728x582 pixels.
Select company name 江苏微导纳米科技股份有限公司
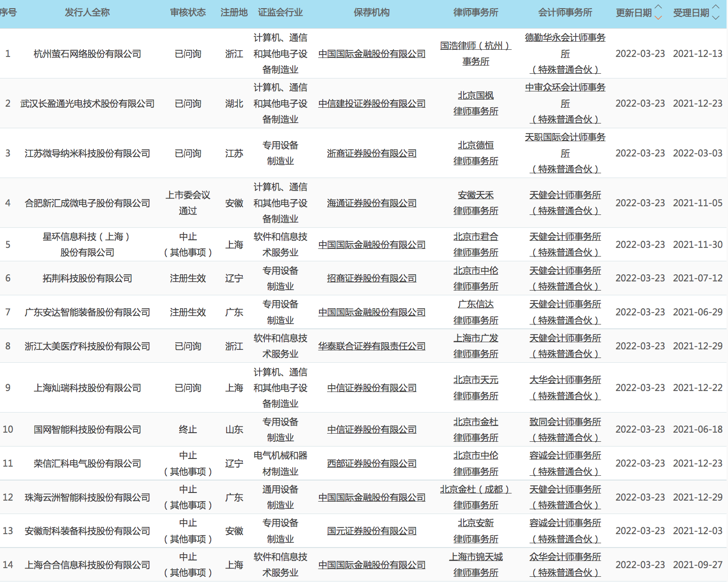pos(87,153)
